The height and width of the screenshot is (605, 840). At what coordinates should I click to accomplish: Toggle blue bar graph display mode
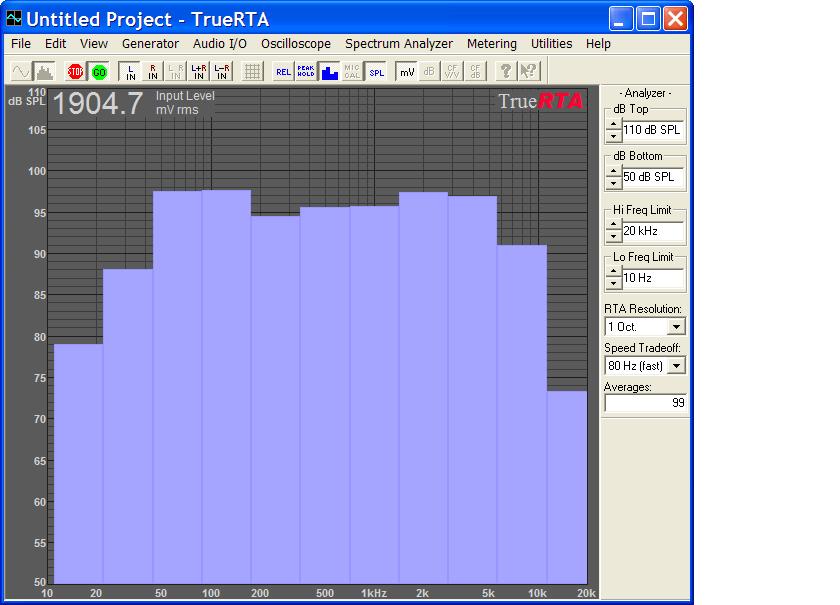coord(329,71)
